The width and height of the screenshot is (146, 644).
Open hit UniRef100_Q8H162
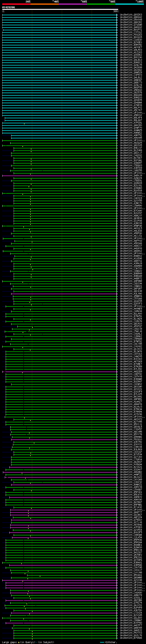tap(131, 17)
